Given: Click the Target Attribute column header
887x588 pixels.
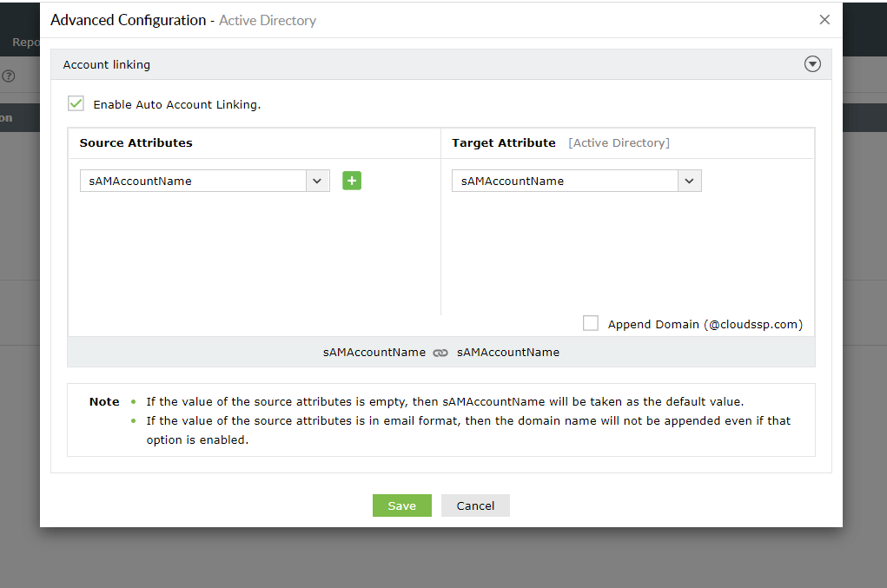Looking at the screenshot, I should pos(504,142).
